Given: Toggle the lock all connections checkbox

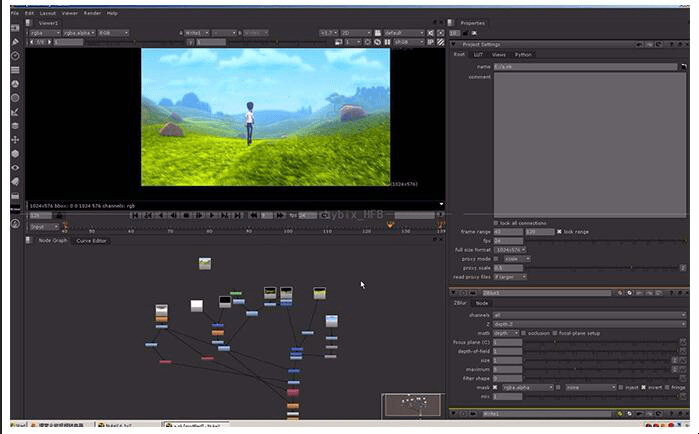Looking at the screenshot, I should tap(496, 222).
